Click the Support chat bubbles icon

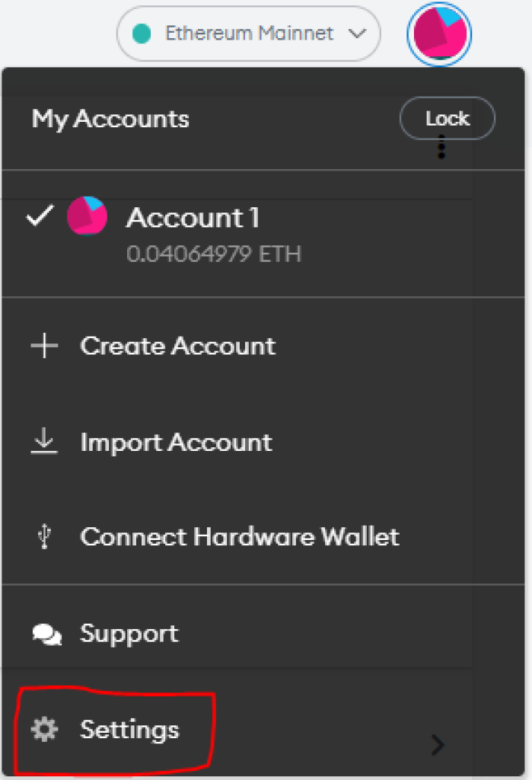pyautogui.click(x=46, y=635)
